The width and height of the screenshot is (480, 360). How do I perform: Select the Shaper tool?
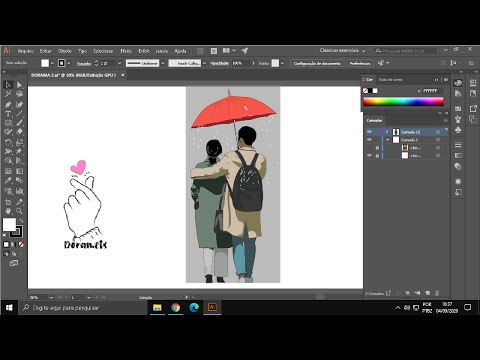click(x=8, y=132)
